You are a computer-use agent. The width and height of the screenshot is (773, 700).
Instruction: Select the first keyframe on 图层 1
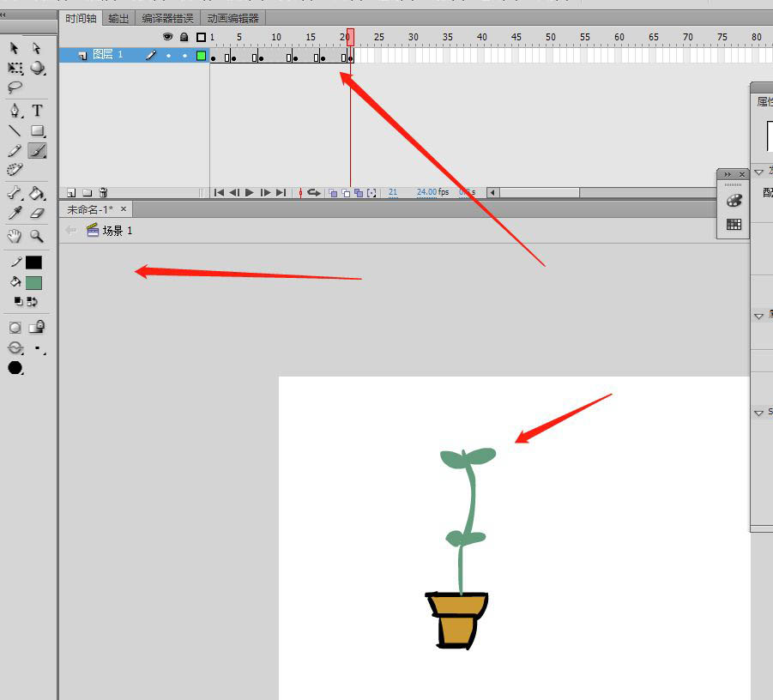pos(214,58)
